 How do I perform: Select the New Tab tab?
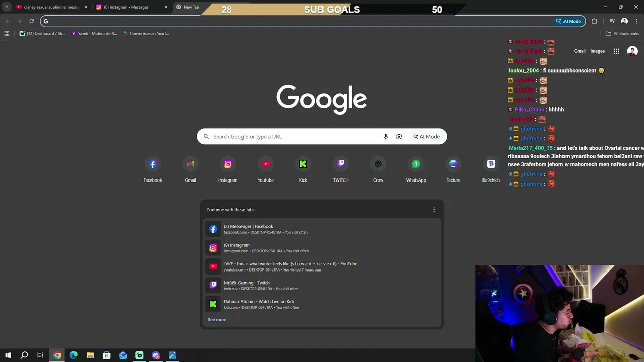point(191,7)
